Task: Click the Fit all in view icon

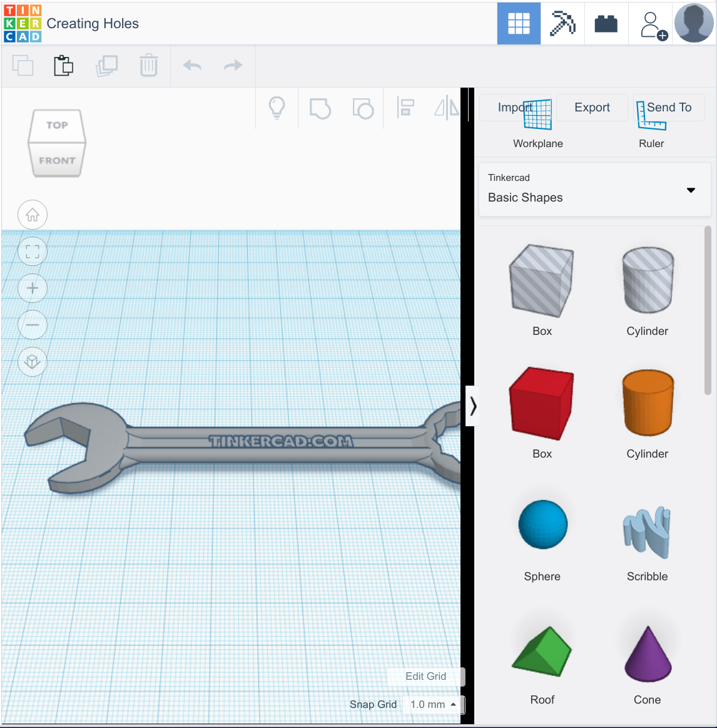Action: 33,252
